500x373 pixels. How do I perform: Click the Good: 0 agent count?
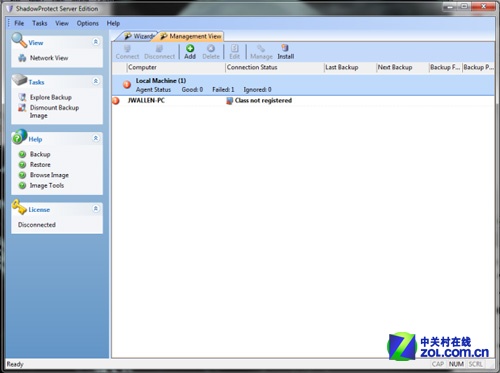tap(192, 90)
